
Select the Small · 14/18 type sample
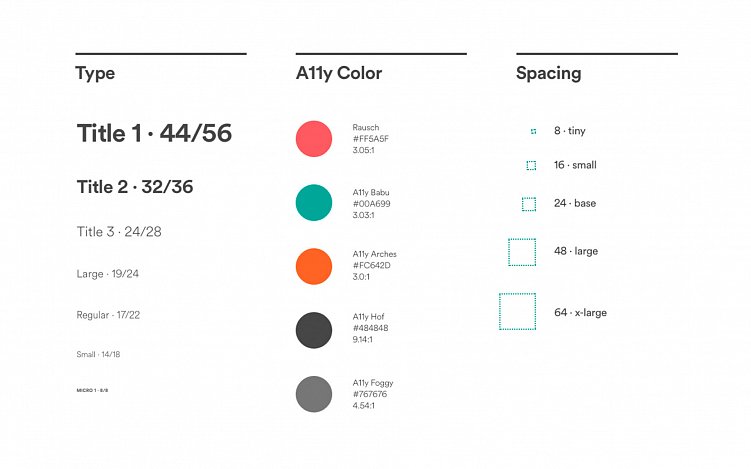98,355
